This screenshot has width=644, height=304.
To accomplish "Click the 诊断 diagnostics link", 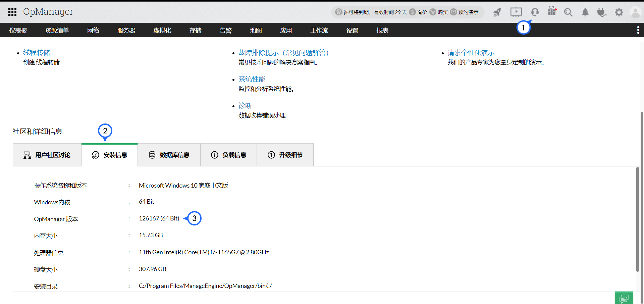I will click(245, 106).
